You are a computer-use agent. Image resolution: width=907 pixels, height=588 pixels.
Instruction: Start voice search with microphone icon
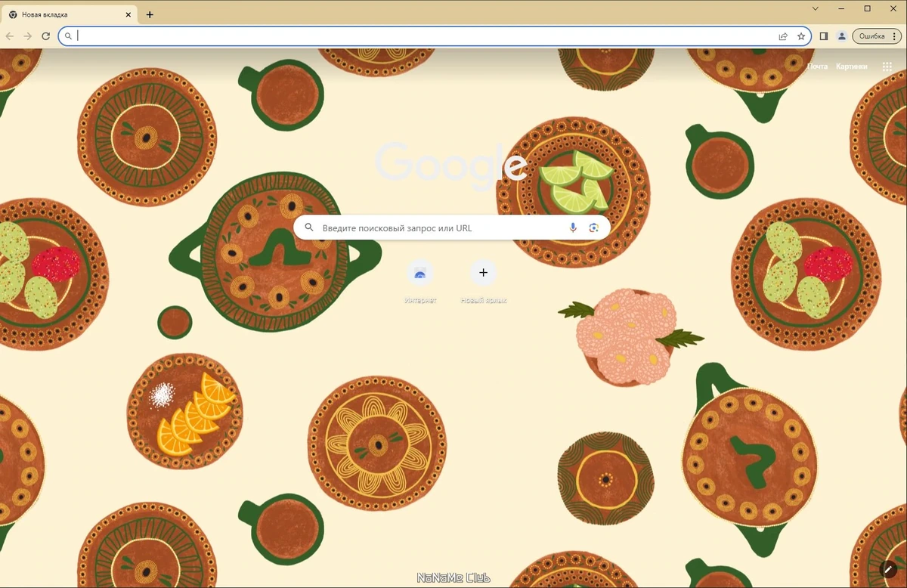tap(573, 227)
